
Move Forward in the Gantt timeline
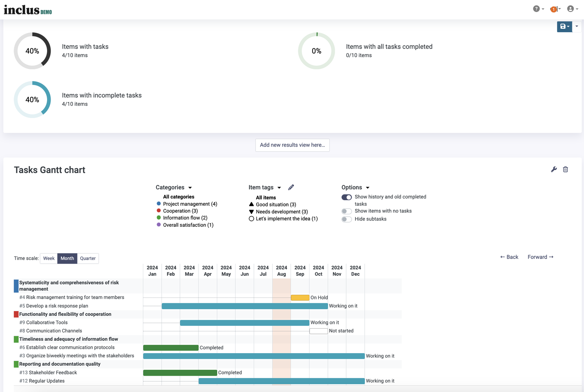click(x=540, y=257)
